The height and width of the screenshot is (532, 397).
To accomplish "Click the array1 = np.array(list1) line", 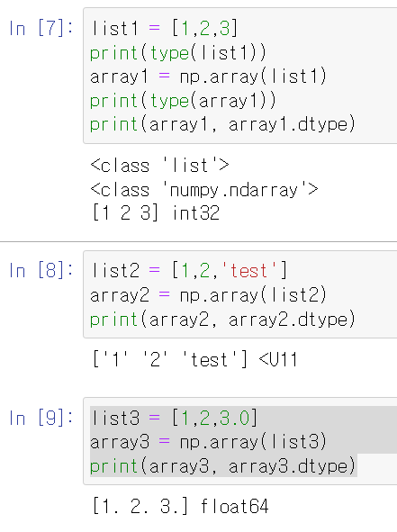I will coord(208,77).
